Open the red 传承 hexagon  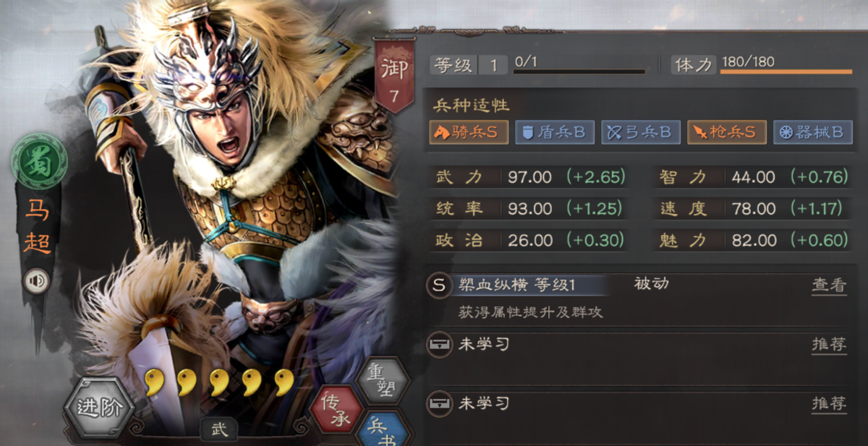point(336,410)
